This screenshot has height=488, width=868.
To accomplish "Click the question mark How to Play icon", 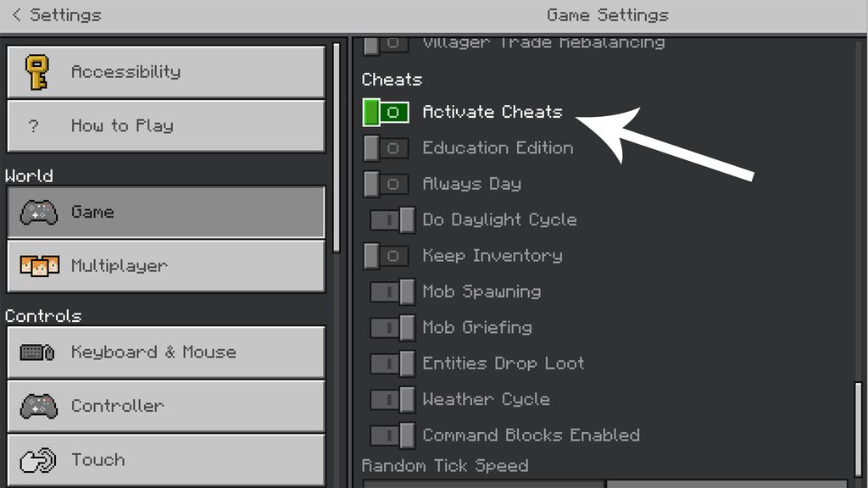I will pyautogui.click(x=34, y=126).
